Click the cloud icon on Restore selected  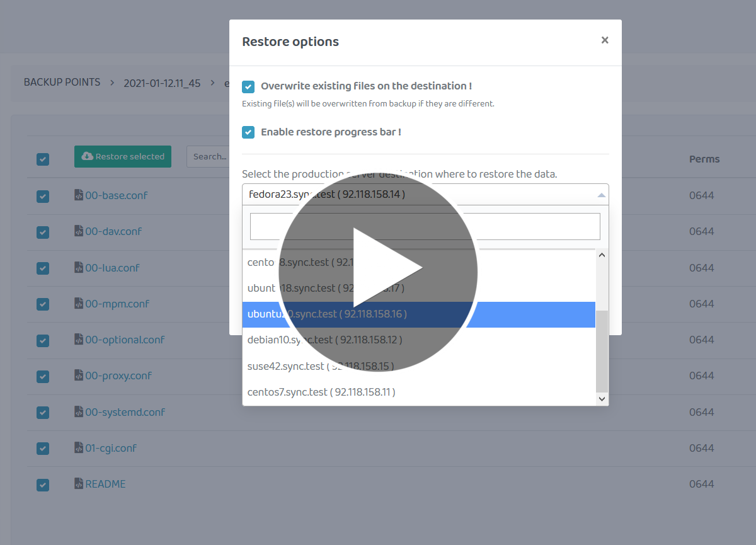87,156
